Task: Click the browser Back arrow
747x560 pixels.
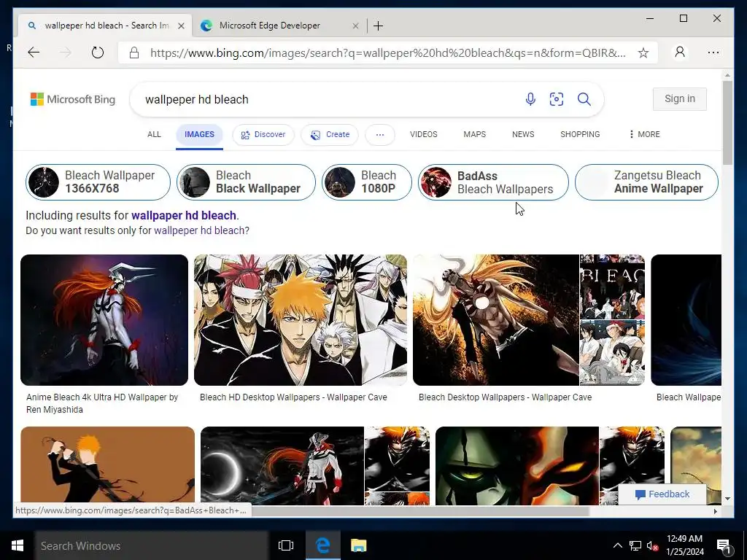Action: tap(34, 52)
